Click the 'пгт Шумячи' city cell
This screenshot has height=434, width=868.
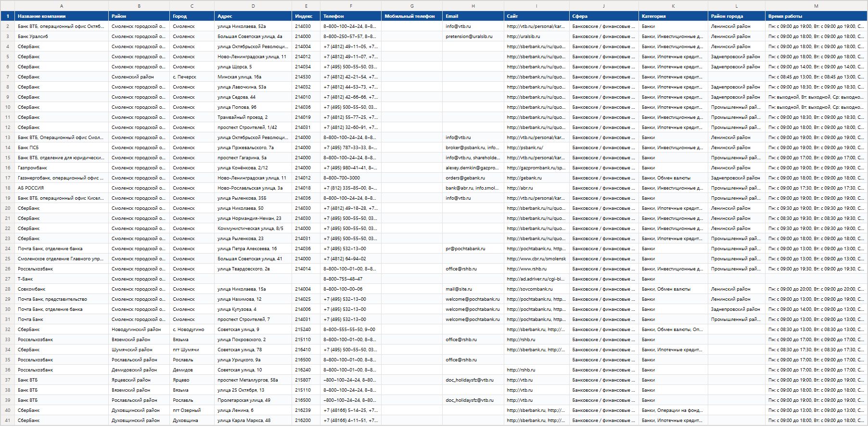pos(192,350)
